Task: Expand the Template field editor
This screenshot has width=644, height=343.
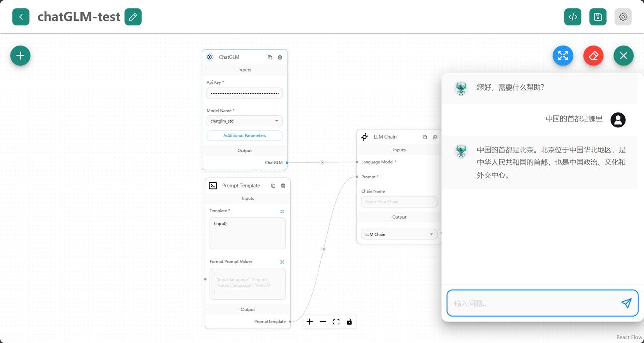Action: coord(282,211)
